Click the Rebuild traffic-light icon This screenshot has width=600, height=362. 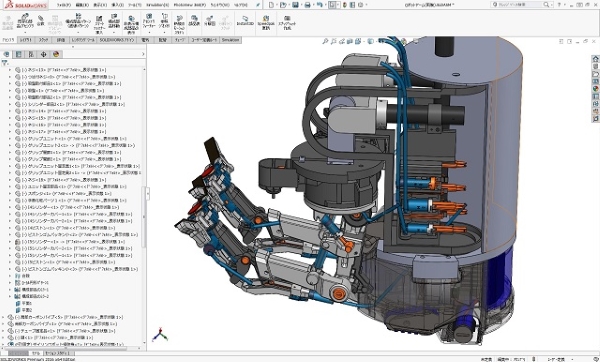pos(345,5)
